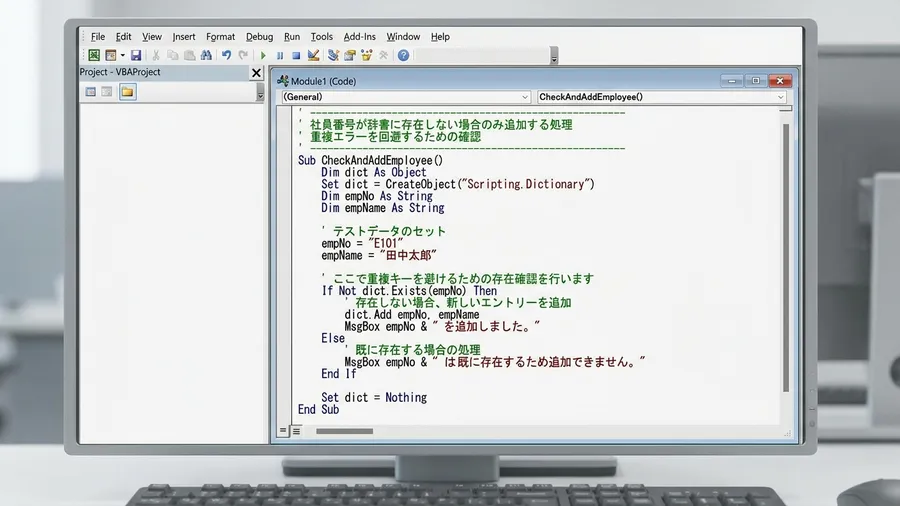The height and width of the screenshot is (506, 900).
Task: Close the Project - VBAProject panel
Action: (257, 73)
